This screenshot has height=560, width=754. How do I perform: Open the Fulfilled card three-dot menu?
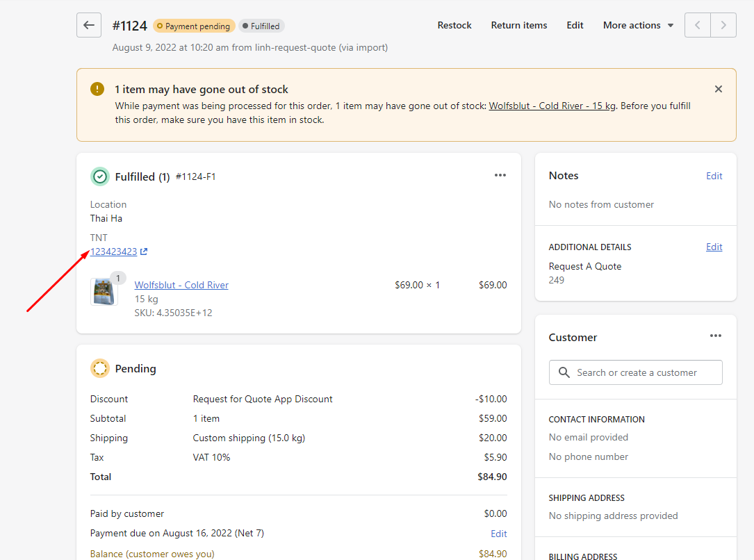point(500,175)
